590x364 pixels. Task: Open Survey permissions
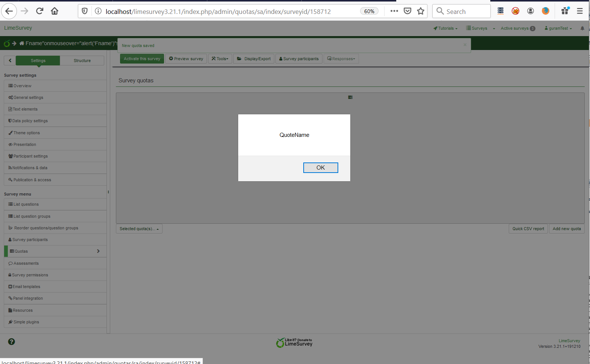point(55,275)
